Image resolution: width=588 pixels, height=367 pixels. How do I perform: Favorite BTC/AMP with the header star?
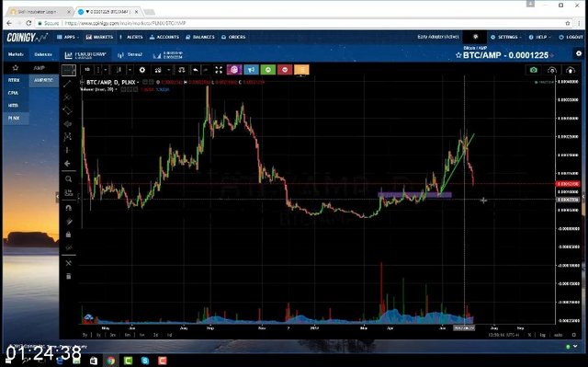pos(458,55)
